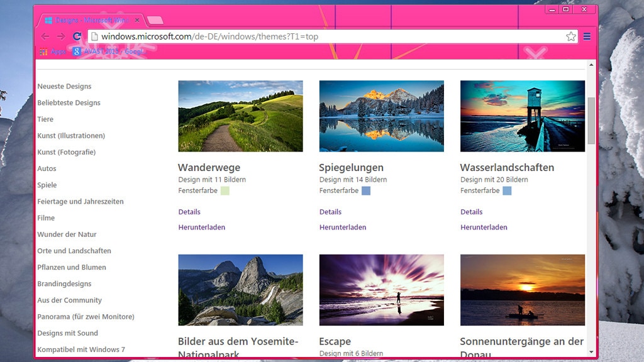Open the Panorama (für zwei Monitore) category
The image size is (644, 362).
(x=86, y=317)
